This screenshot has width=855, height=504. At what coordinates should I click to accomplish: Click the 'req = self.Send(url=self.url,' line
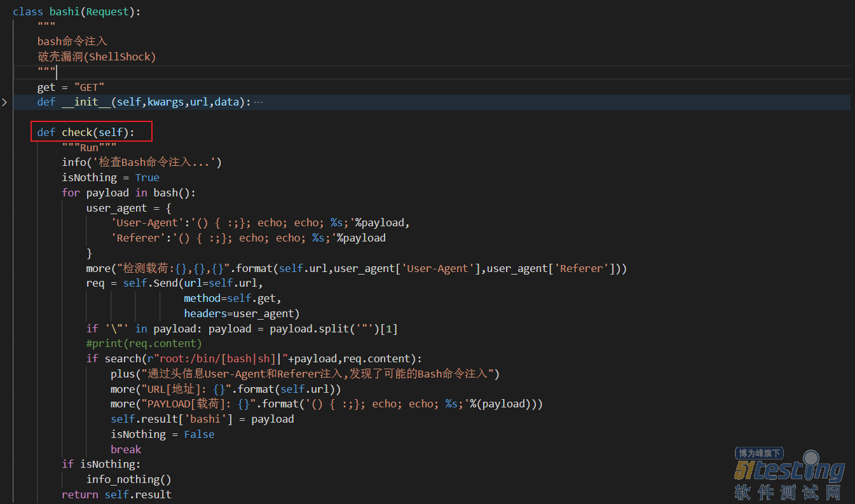tap(175, 283)
